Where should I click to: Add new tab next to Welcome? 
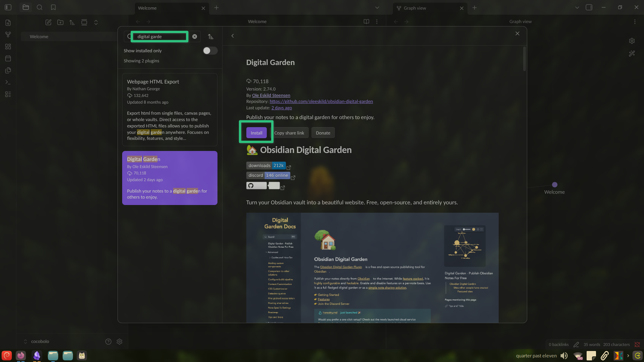point(216,8)
